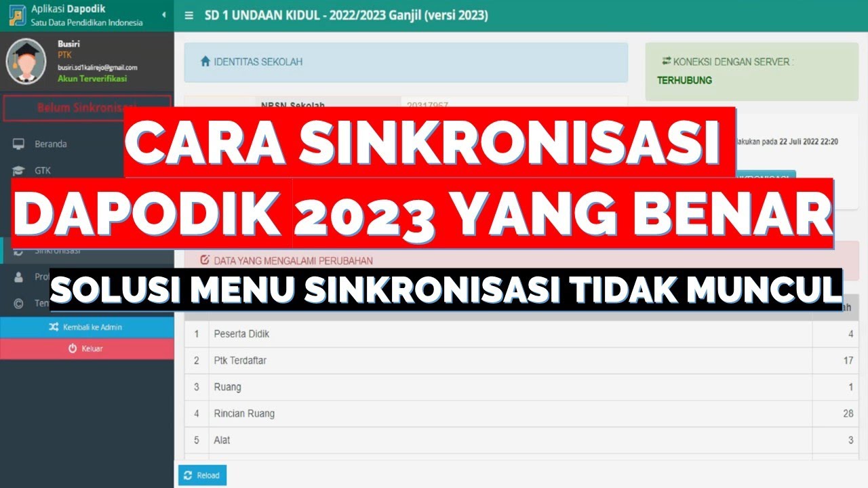
Task: Click the Belum Sinkronisasi status button
Action: [86, 108]
